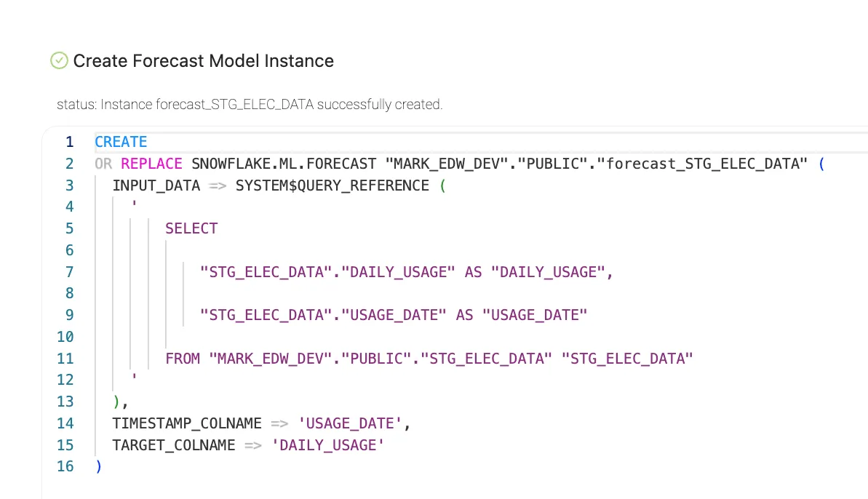Screen dimensions: 868x499
Task: Click line number 1 in gutter
Action: click(70, 142)
